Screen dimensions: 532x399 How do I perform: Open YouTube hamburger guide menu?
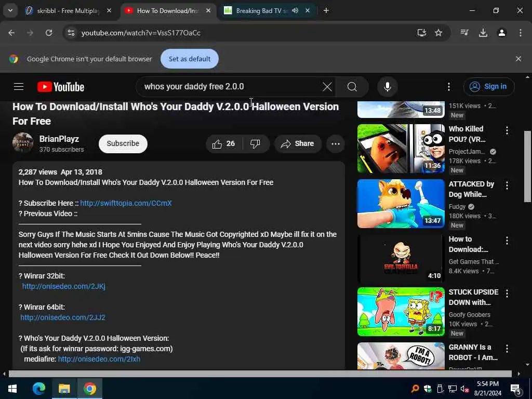pyautogui.click(x=19, y=87)
